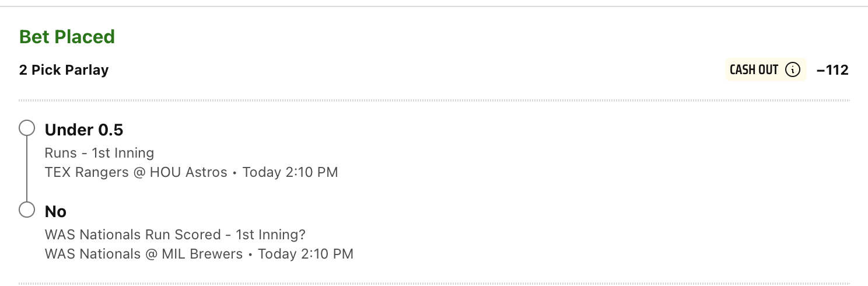Click the Runs - 1st Inning market text

pyautogui.click(x=99, y=153)
